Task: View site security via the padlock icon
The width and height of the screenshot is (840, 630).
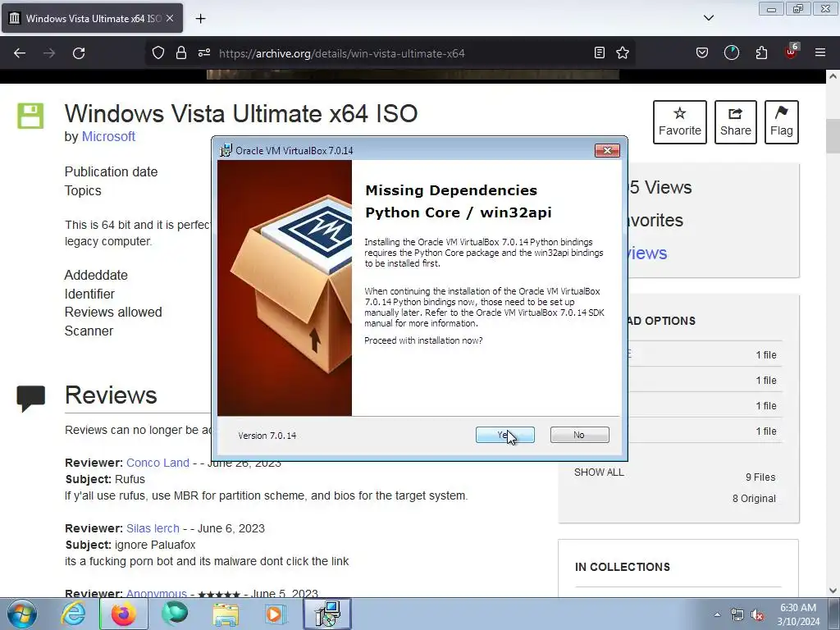Action: tap(181, 52)
